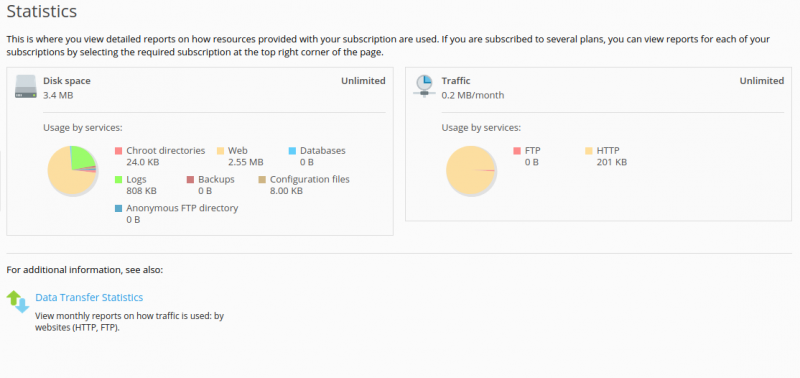The image size is (800, 378).
Task: Click Usage by services in Traffic panel
Action: coord(481,128)
